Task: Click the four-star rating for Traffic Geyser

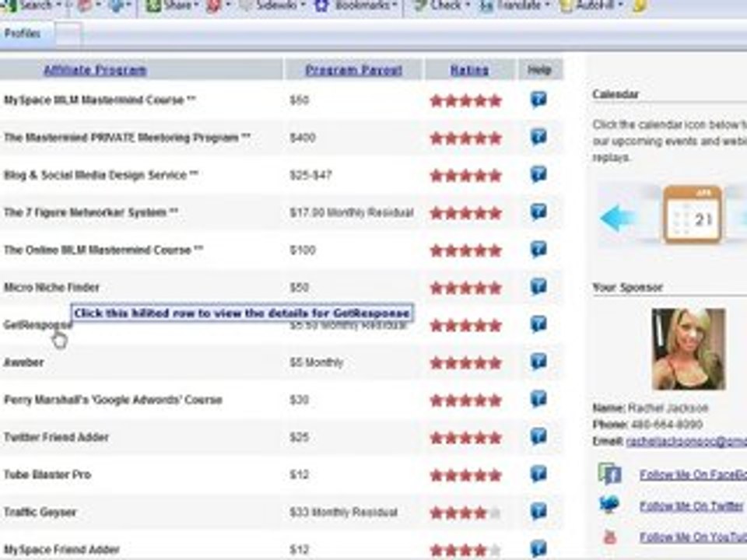Action: click(465, 513)
